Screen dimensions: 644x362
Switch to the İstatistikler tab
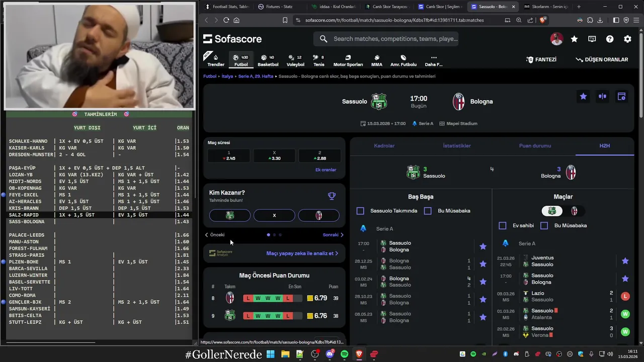(457, 146)
